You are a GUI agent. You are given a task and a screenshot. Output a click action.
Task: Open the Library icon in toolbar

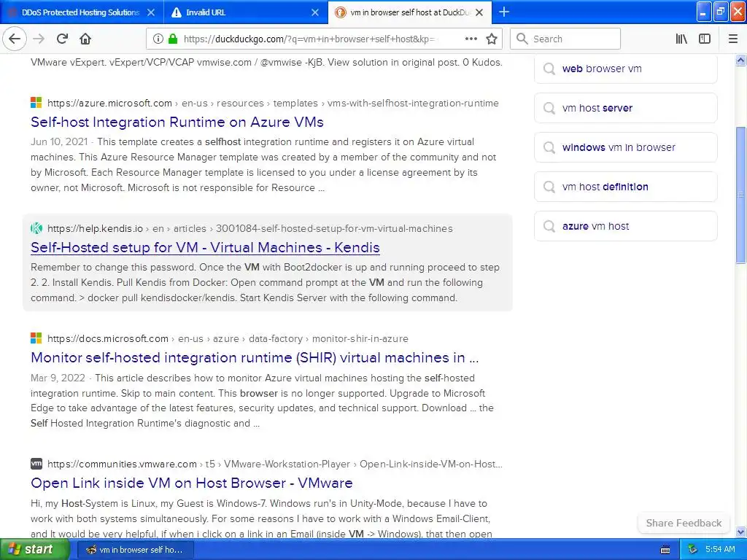click(681, 39)
